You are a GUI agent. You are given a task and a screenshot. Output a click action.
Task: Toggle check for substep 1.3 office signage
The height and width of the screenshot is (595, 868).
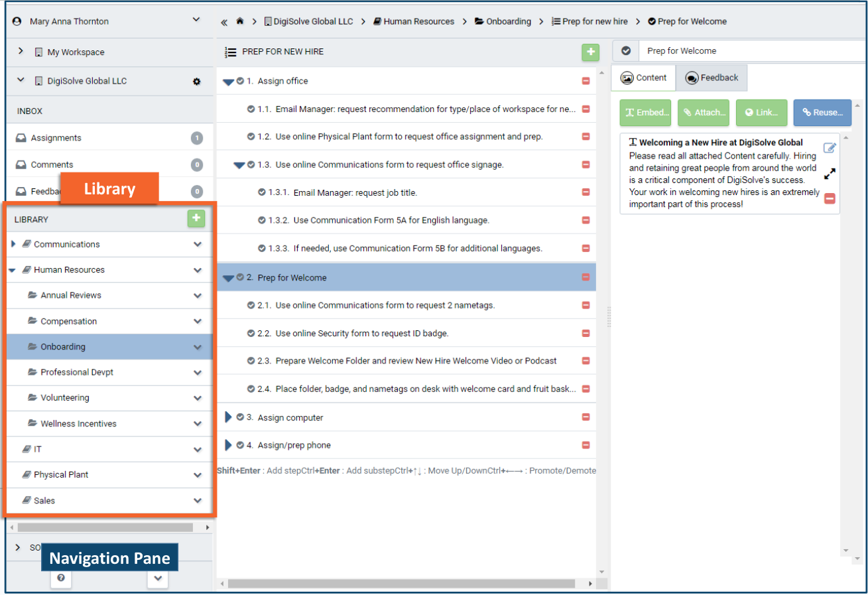251,165
